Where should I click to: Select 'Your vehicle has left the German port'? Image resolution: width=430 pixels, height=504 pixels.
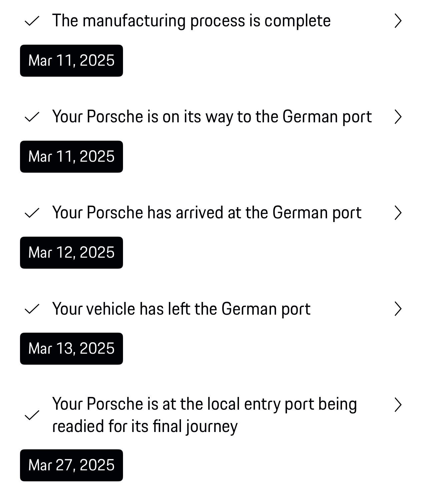pos(181,309)
